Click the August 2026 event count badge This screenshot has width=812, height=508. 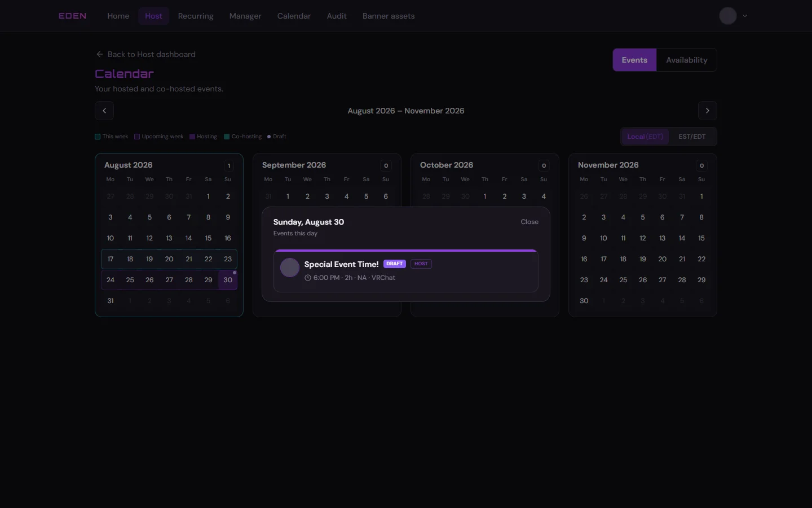click(x=229, y=165)
